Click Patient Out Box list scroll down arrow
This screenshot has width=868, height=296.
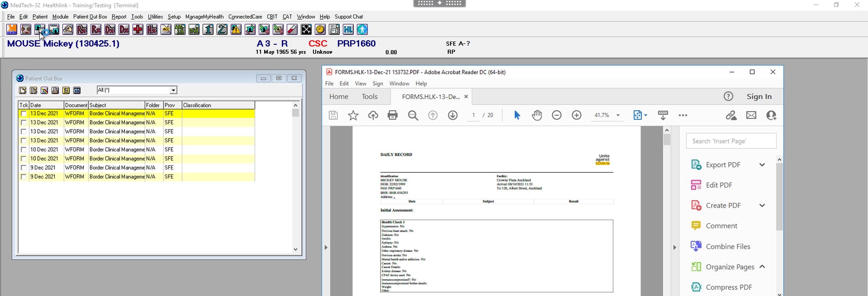(296, 249)
